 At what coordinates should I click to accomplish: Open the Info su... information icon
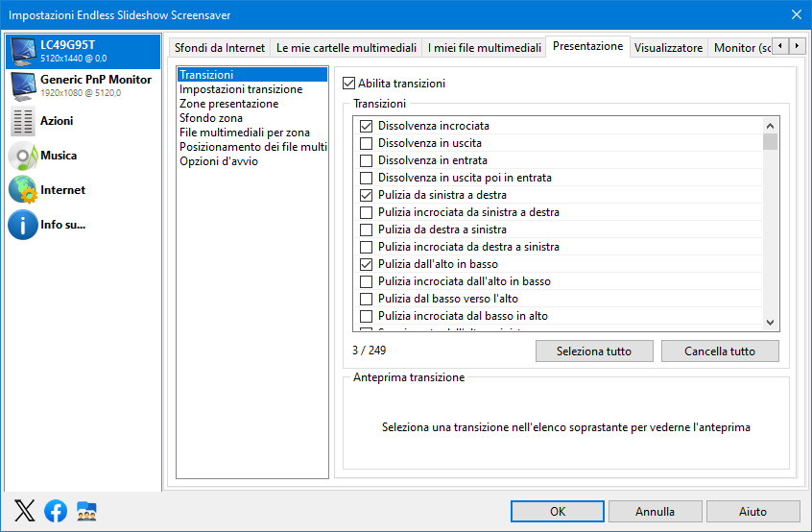(x=23, y=225)
